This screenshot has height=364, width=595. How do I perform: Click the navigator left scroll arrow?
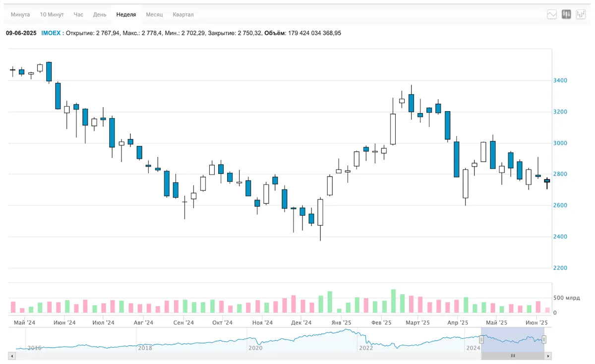click(x=11, y=356)
